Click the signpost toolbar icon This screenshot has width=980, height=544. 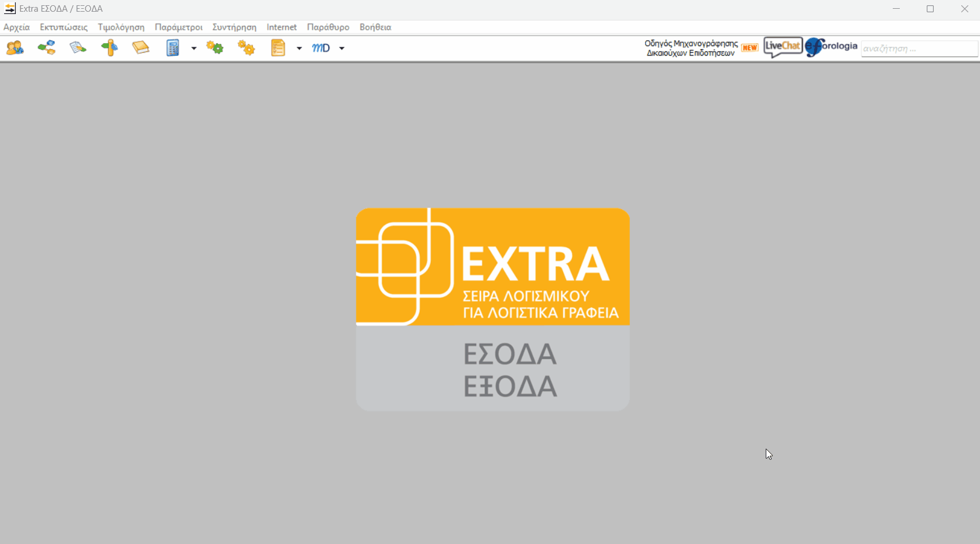tap(109, 48)
